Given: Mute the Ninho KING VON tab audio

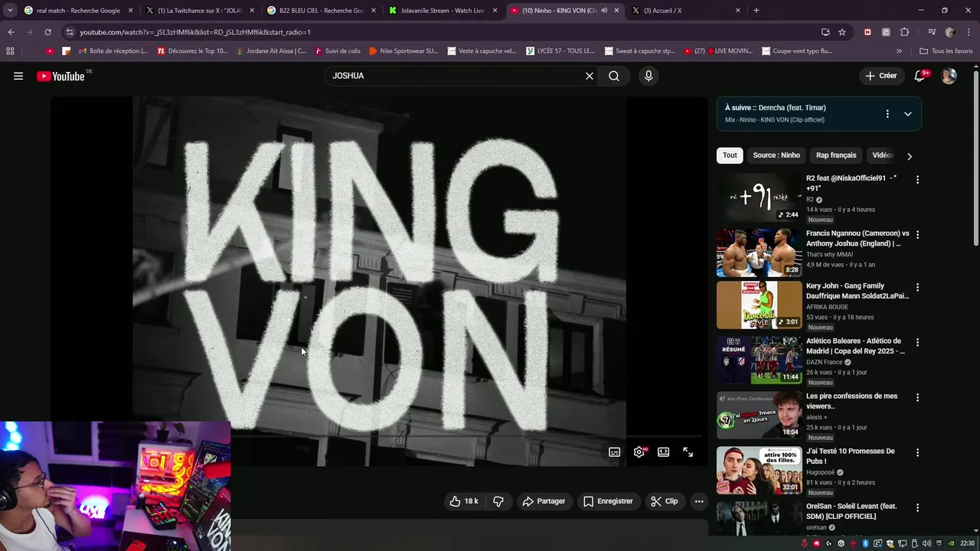Looking at the screenshot, I should tap(604, 11).
